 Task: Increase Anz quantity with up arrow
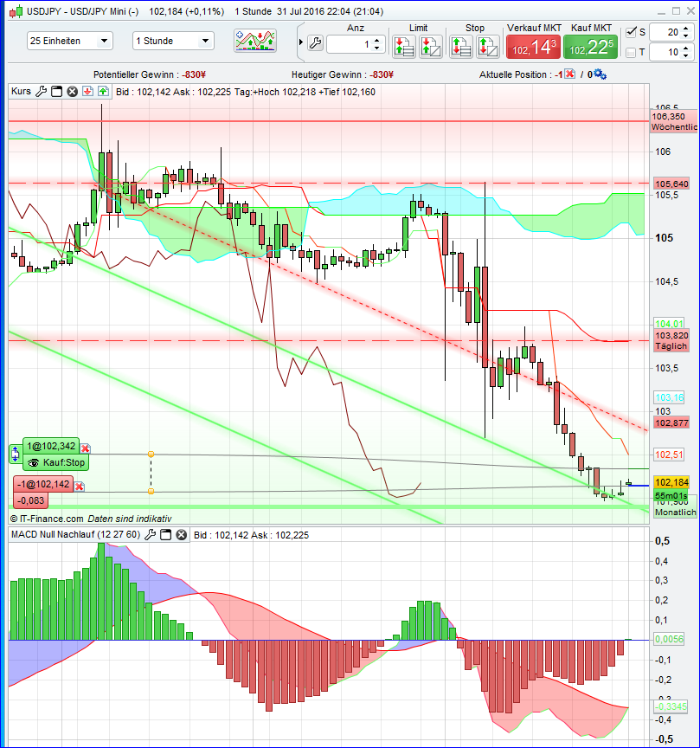tap(377, 41)
